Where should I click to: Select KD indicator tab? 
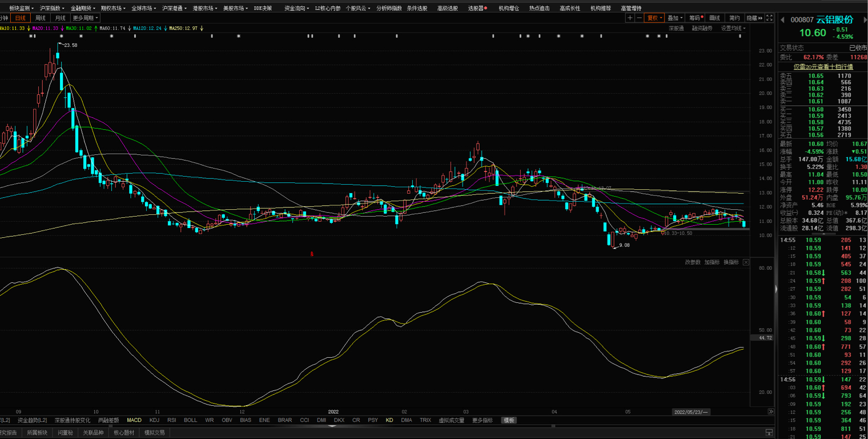coord(389,420)
